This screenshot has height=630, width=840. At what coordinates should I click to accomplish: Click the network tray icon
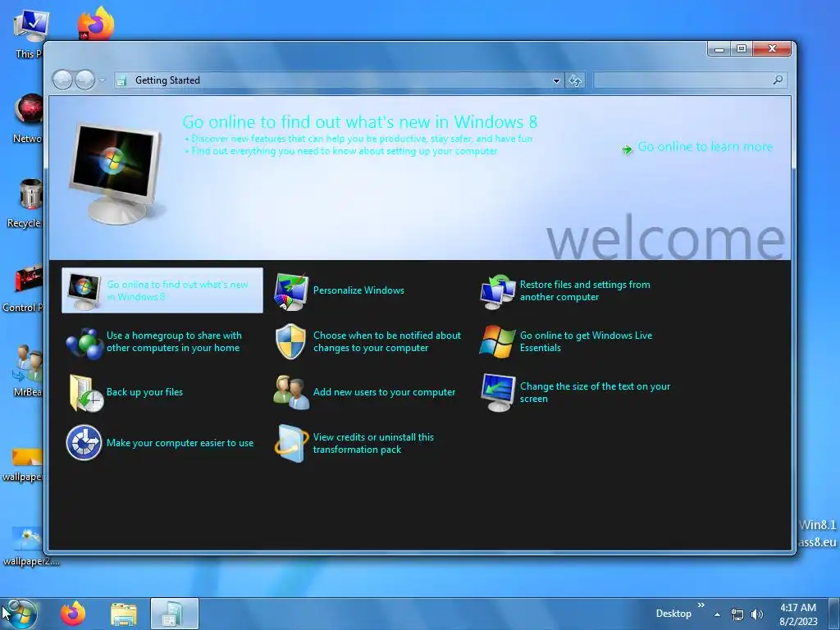tap(737, 614)
